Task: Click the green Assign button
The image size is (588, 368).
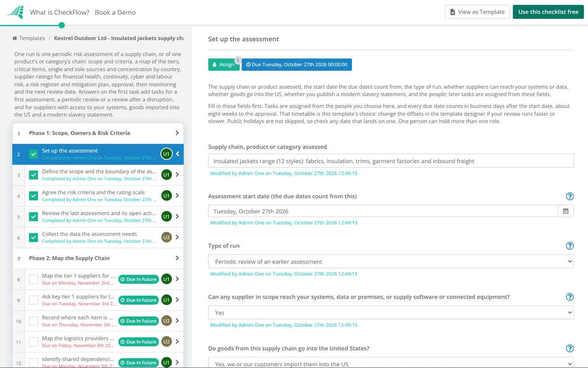Action: pyautogui.click(x=224, y=64)
